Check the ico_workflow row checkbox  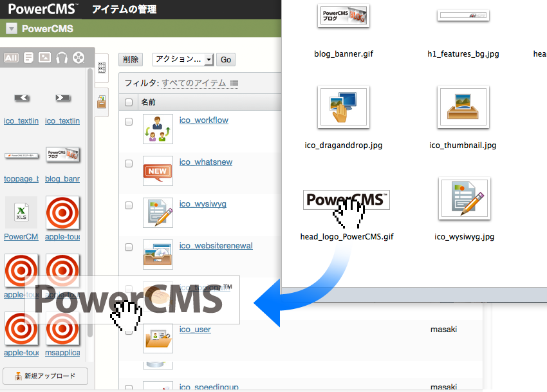coord(129,122)
